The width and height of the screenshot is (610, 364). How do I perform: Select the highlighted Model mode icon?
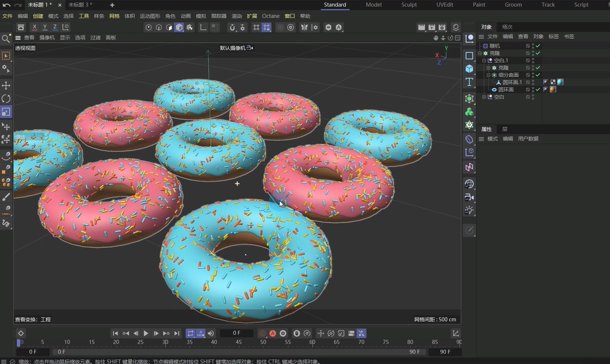tap(179, 27)
